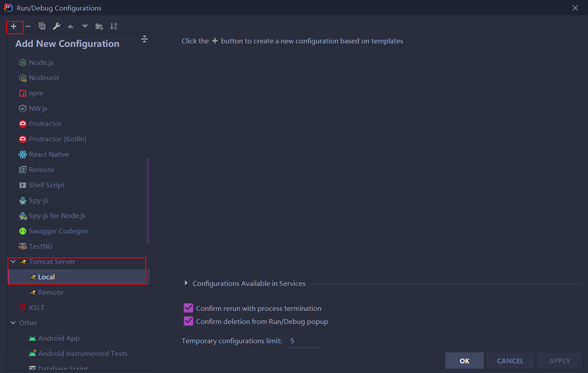Select Android Instrumented Tests entry
The height and width of the screenshot is (373, 588).
79,354
